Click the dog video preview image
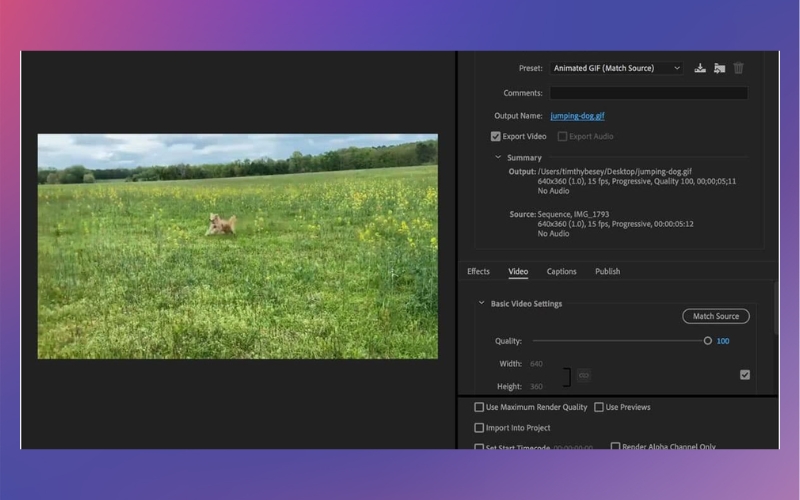This screenshot has height=500, width=800. [237, 246]
